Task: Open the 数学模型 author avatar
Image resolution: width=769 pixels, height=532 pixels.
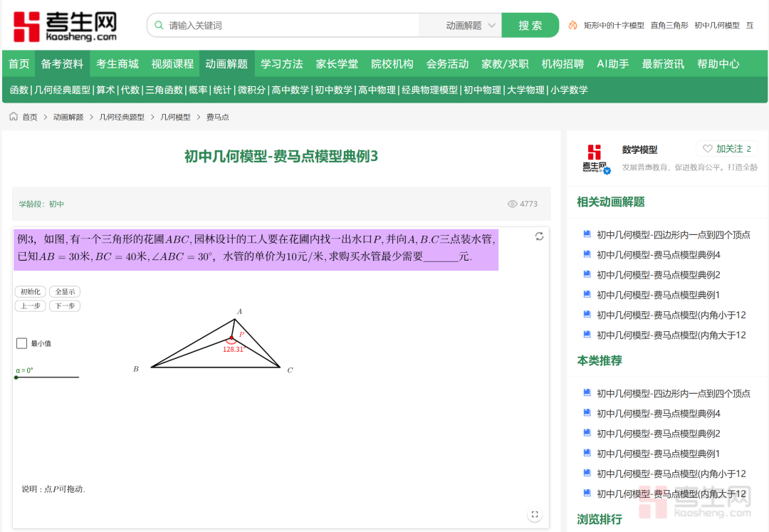Action: 596,158
